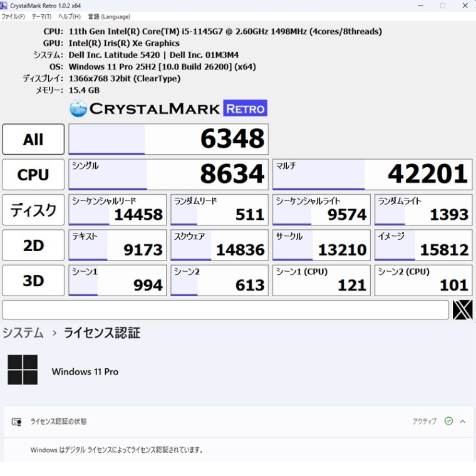Click the CrystalMark Retro logo icon
Screen dimensions: 476x476
(78, 108)
